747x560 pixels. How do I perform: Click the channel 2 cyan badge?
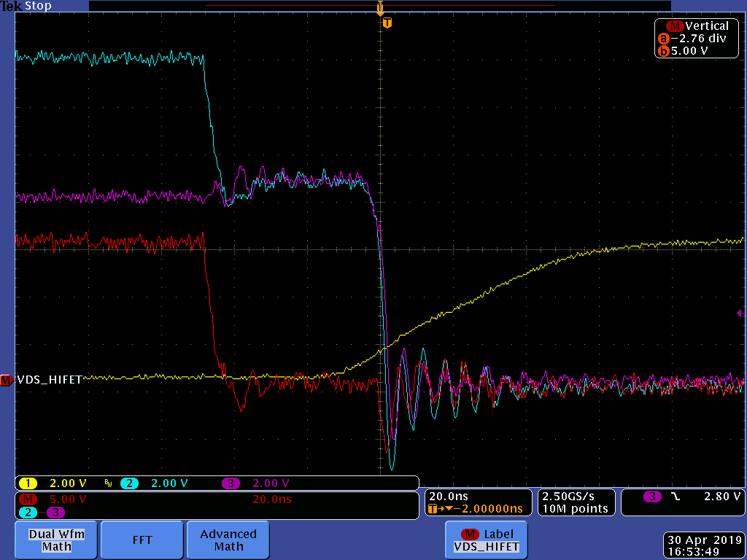point(130,483)
